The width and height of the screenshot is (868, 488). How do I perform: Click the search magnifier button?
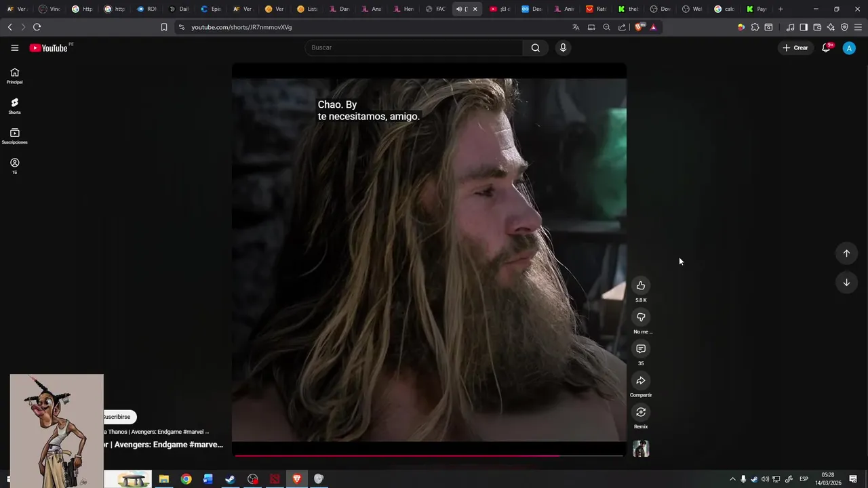coord(536,47)
